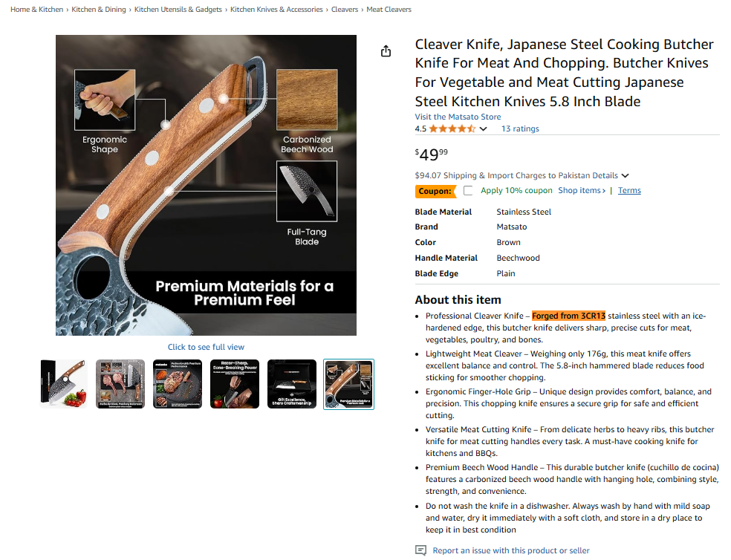Visit the Matsato Store link
This screenshot has width=731, height=560.
coord(458,117)
